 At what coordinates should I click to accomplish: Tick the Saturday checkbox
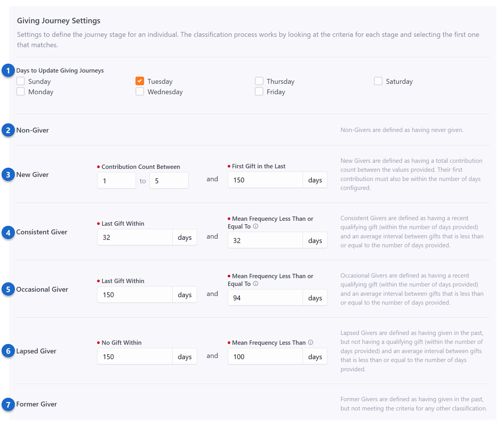click(x=378, y=81)
